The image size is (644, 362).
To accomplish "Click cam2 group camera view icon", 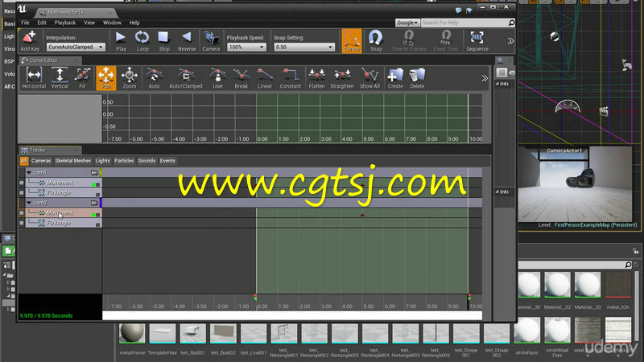I will coord(94,203).
